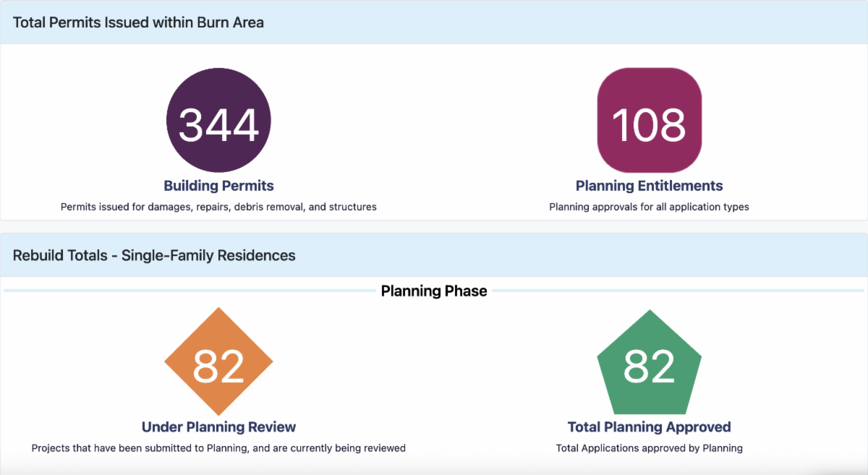Open the Building Permits label
The height and width of the screenshot is (475, 868).
(218, 186)
